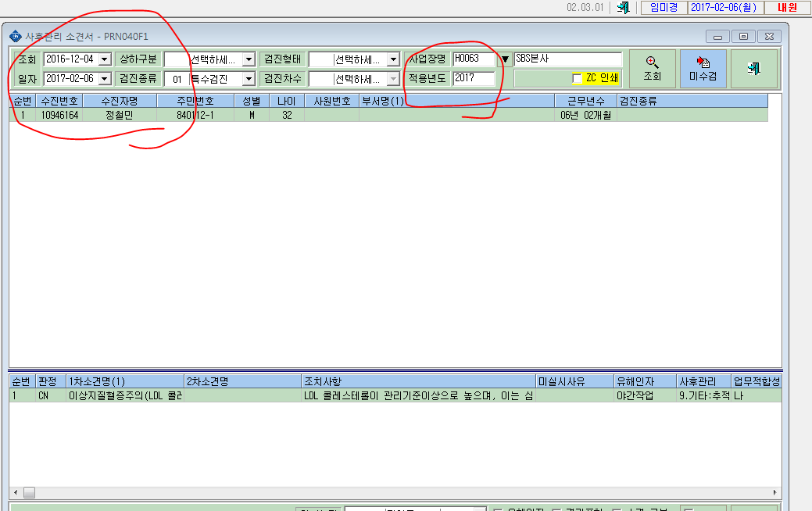Select the patient row 정철민
The image size is (812, 511).
click(388, 115)
